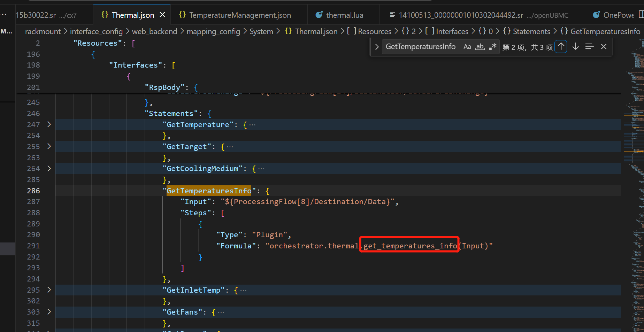Go to previous match arrow

(561, 47)
